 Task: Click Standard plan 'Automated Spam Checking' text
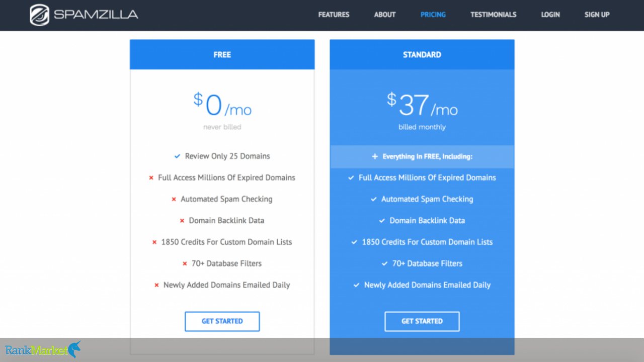click(427, 200)
